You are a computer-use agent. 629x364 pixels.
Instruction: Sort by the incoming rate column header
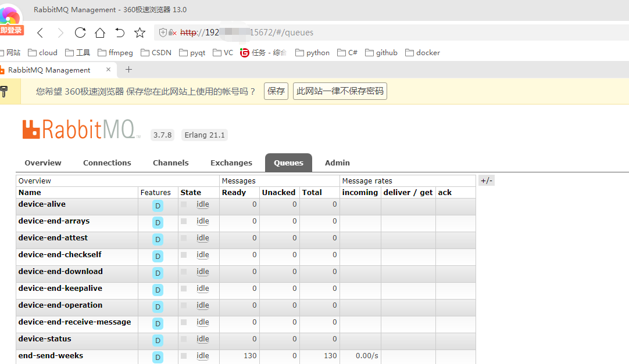pos(360,193)
